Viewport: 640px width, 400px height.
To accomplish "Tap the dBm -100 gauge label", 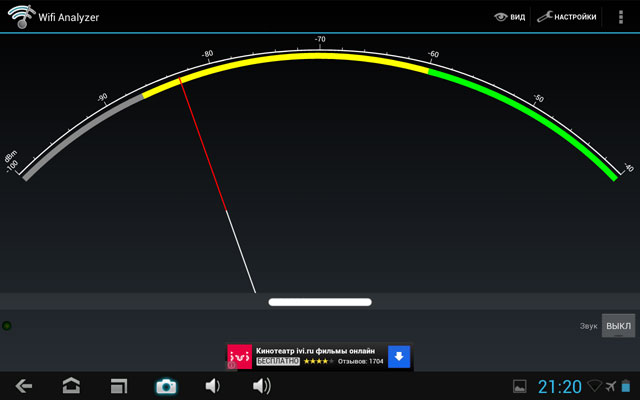I will (x=11, y=162).
